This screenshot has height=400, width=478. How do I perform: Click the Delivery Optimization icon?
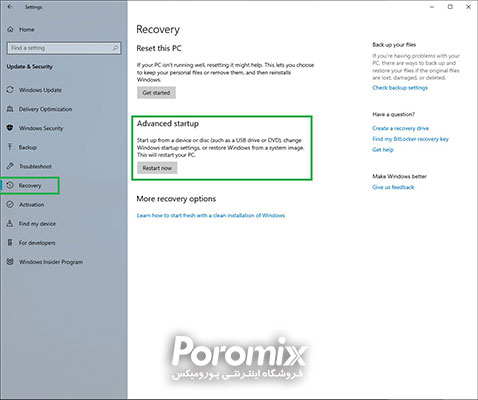point(10,109)
